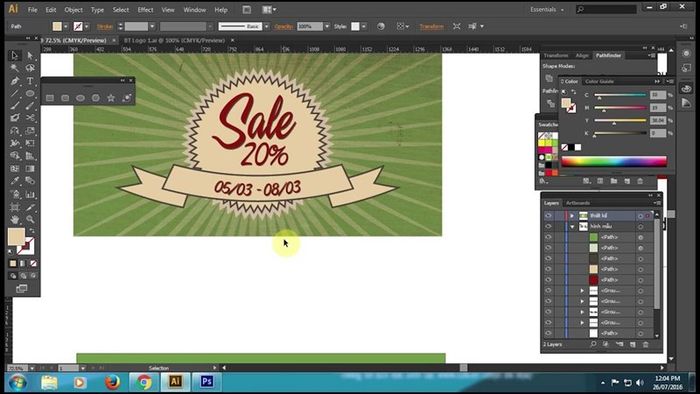Delete selection using Layers panel trash icon
The image size is (700, 394).
646,344
